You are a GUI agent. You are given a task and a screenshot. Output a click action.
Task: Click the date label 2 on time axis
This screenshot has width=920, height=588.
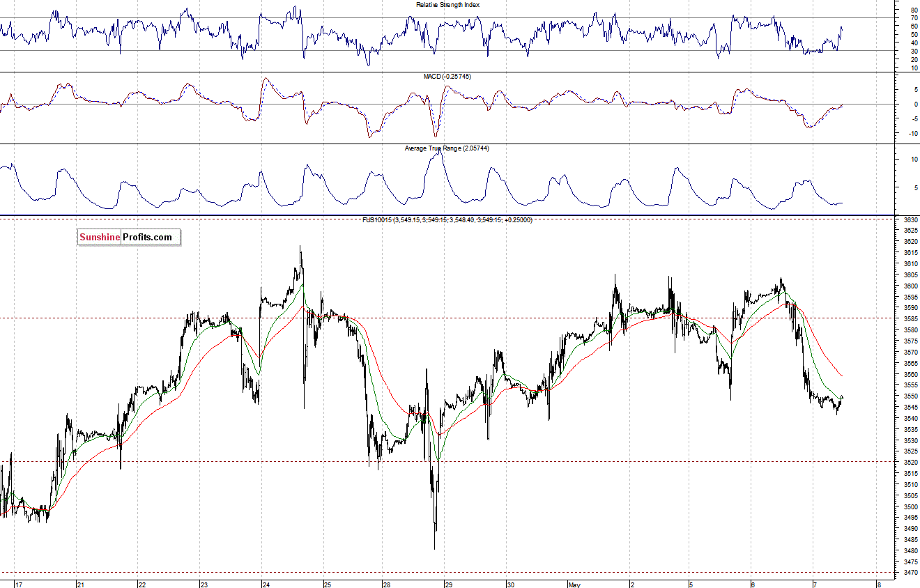pos(632,585)
